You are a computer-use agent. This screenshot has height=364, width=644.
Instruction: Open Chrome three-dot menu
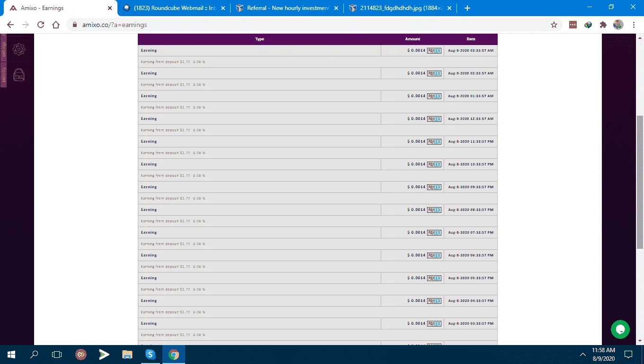click(634, 25)
